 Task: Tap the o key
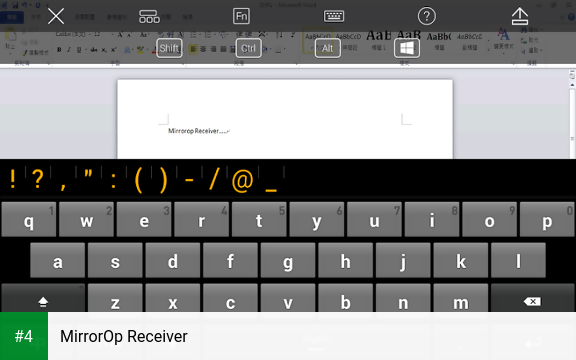click(x=489, y=219)
